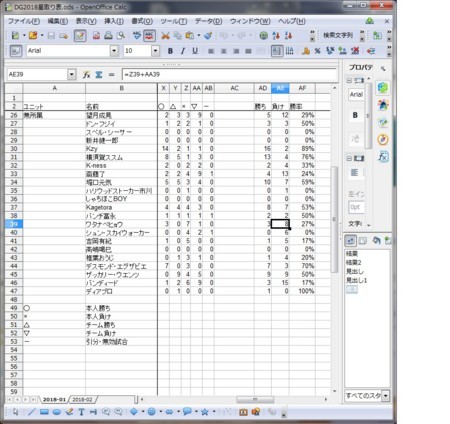Open the New document dropdown arrow
Viewport: 450px width, 424px height.
click(x=24, y=35)
